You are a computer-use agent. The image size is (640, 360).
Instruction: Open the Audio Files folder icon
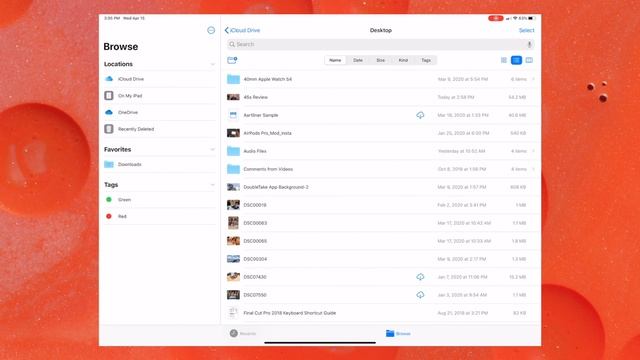coord(233,151)
